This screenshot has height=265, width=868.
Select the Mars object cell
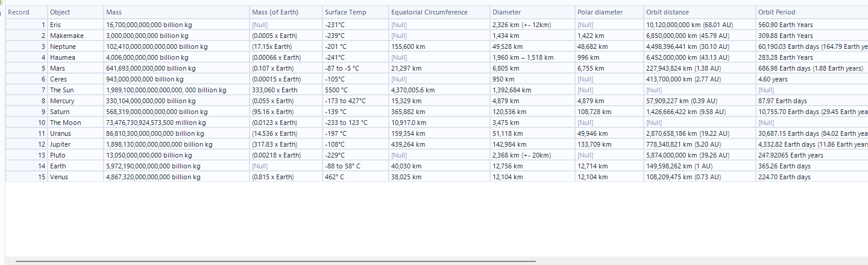click(75, 68)
